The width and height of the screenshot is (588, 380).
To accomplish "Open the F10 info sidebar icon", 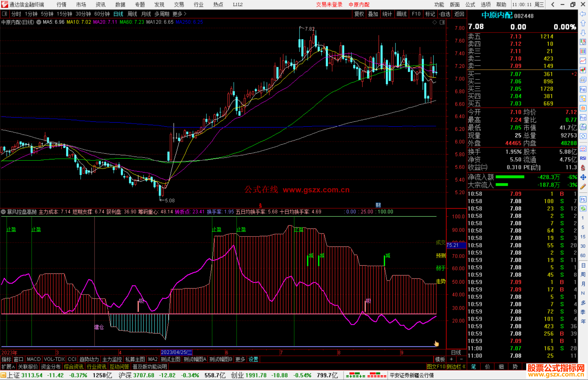I will pos(583,89).
